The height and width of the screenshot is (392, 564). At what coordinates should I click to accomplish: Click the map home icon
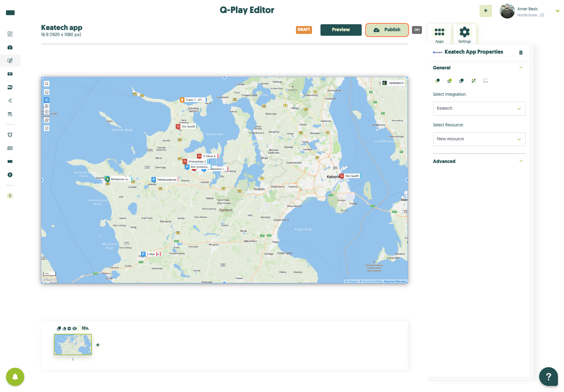point(47,92)
